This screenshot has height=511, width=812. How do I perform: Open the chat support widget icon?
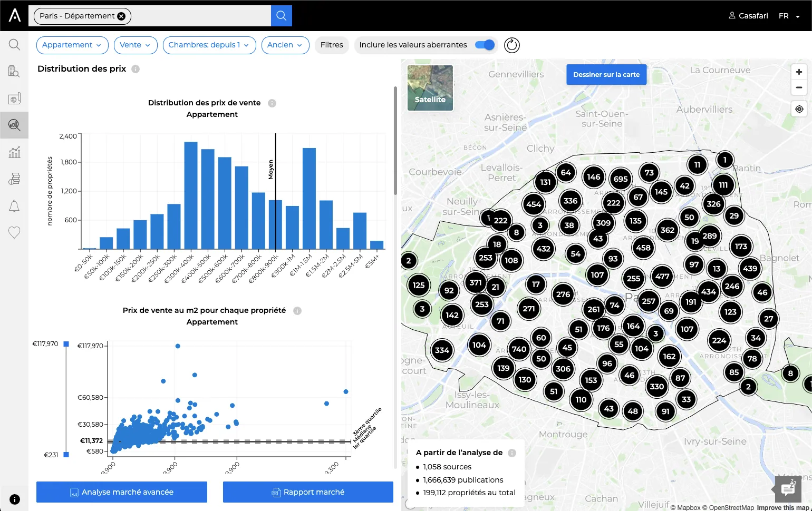click(x=788, y=489)
